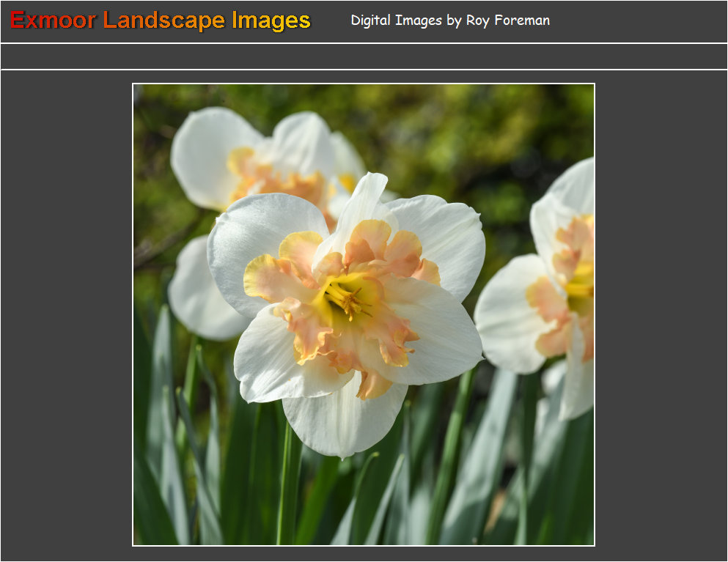Click the word 'Images' in the orange heading
The height and width of the screenshot is (562, 728).
coord(271,21)
